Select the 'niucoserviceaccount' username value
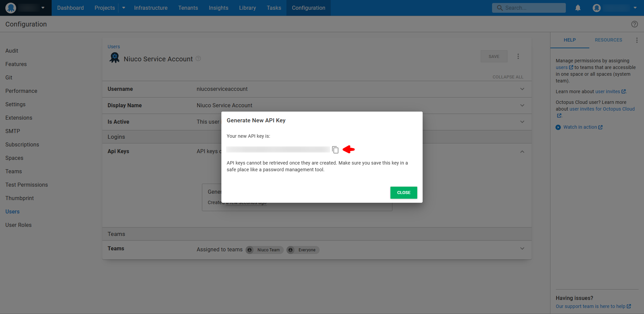Image resolution: width=644 pixels, height=314 pixels. [222, 89]
